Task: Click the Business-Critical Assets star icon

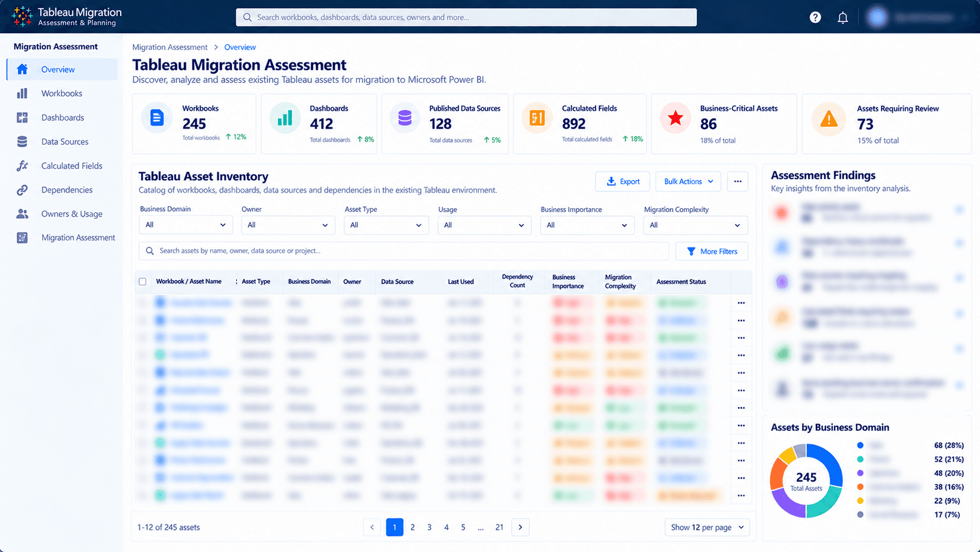Action: coord(675,118)
